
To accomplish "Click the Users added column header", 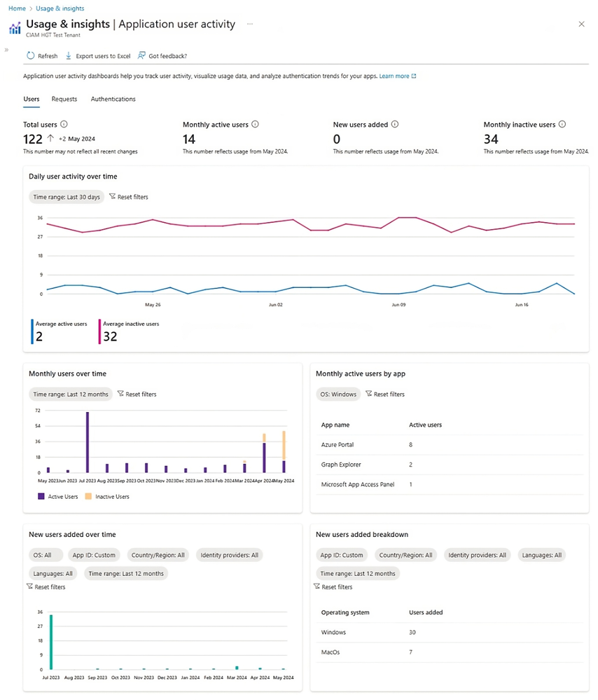I will pos(426,612).
